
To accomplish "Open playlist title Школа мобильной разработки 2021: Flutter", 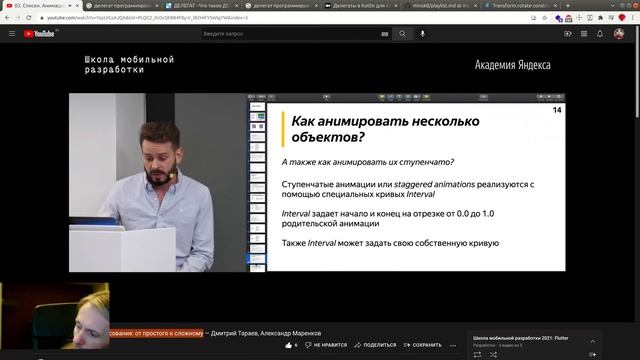I will point(520,338).
